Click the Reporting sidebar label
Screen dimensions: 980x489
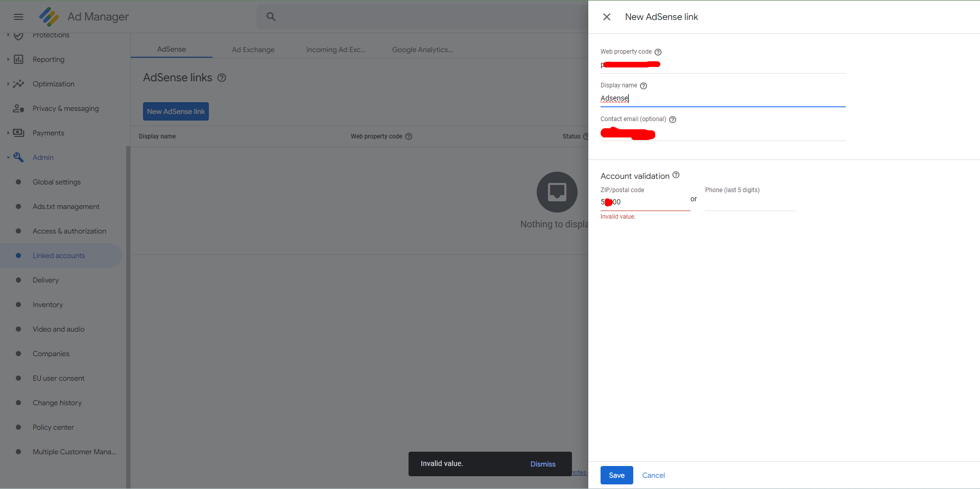pos(49,59)
